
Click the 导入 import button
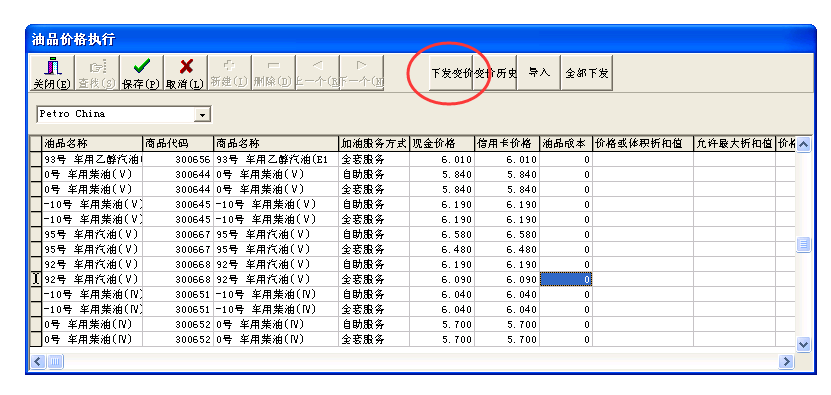point(538,73)
